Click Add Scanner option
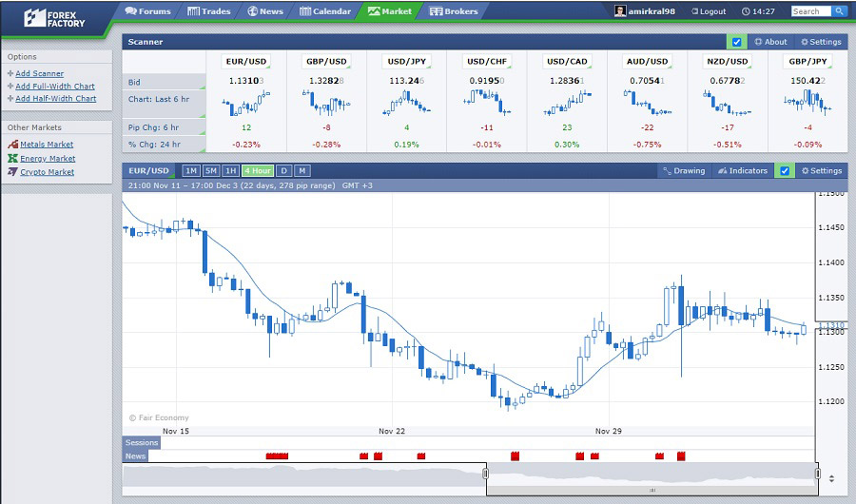 click(39, 73)
